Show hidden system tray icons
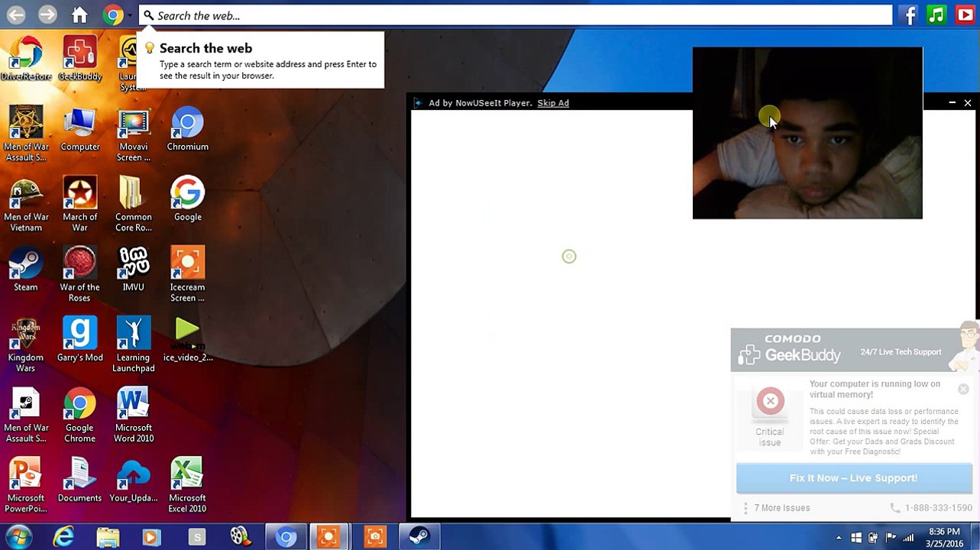 839,538
